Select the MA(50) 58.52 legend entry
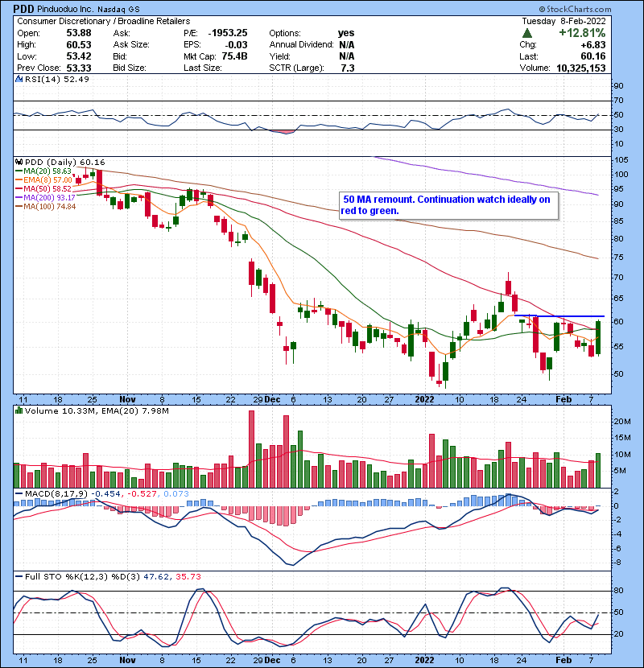644x668 pixels. point(43,188)
